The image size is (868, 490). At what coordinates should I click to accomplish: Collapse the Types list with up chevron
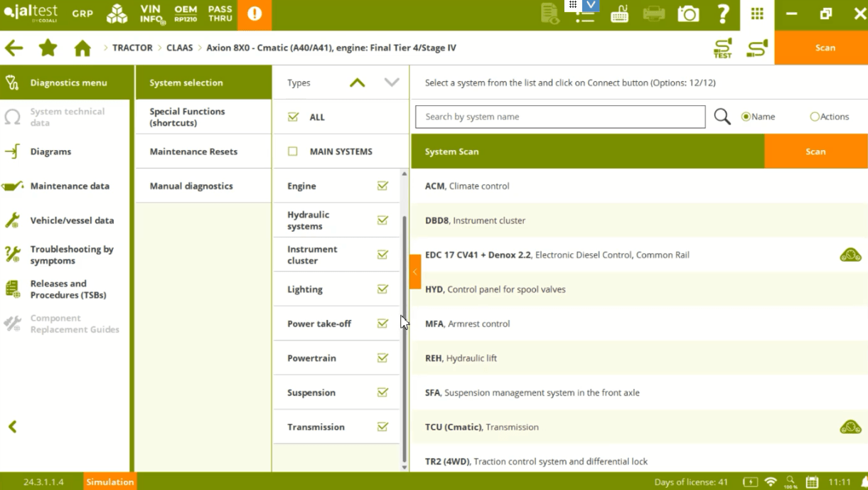point(357,82)
